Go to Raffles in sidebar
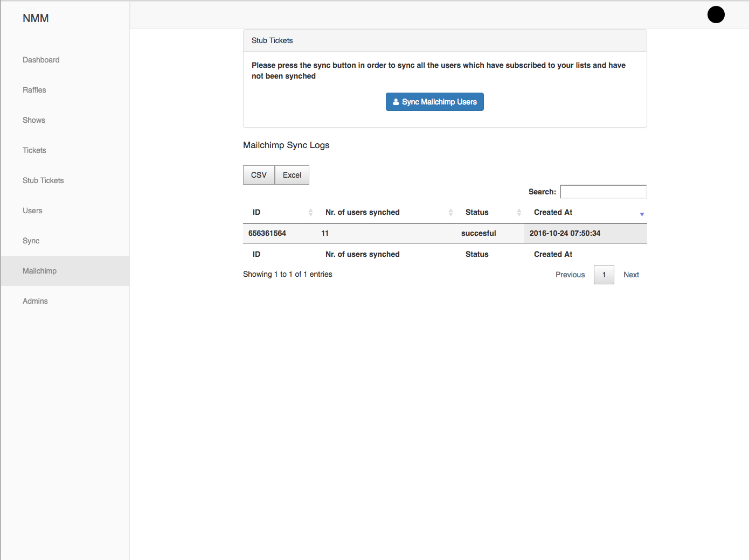This screenshot has height=560, width=749. click(34, 90)
